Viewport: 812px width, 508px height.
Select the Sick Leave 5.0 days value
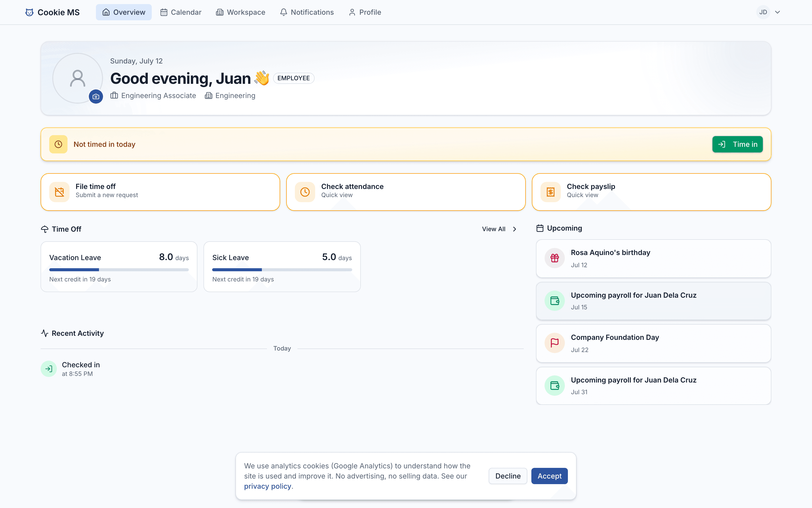[337, 257]
